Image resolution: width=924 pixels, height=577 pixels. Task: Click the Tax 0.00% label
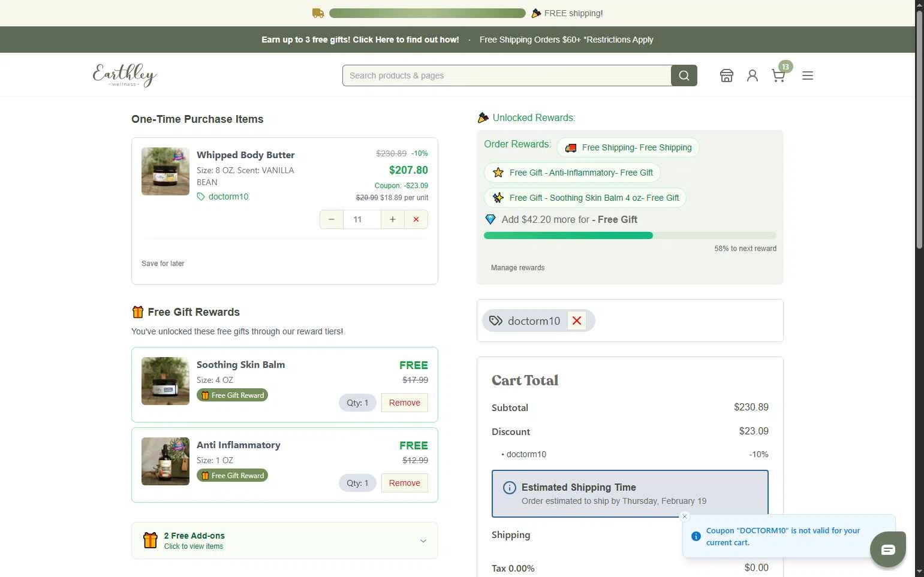coord(513,568)
